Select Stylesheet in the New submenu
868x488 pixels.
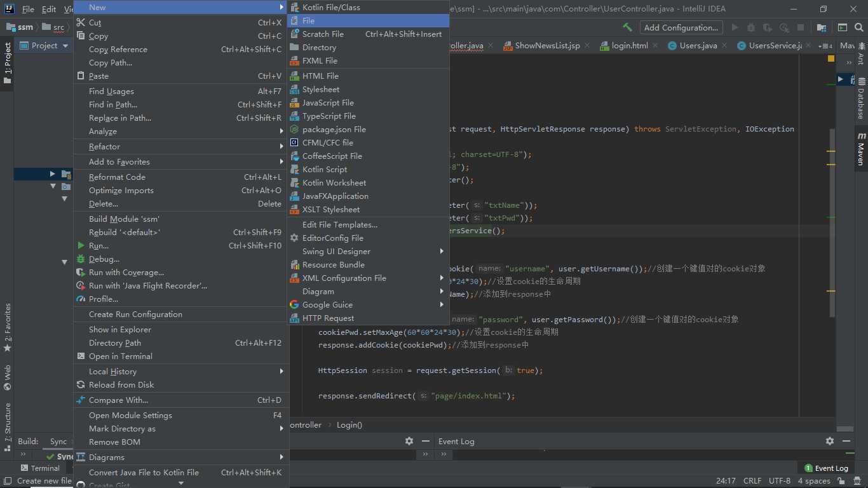[368, 89]
